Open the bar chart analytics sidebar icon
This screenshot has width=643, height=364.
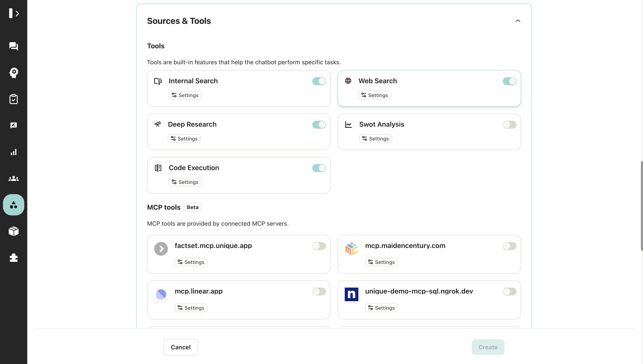pyautogui.click(x=13, y=152)
